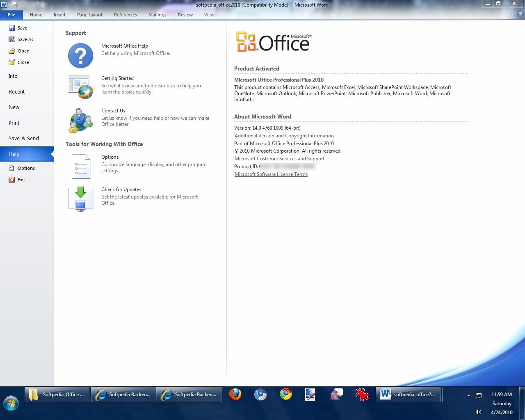Open IrfanView red splat icon in taskbar
Screen dimensions: 525x420
click(362, 395)
